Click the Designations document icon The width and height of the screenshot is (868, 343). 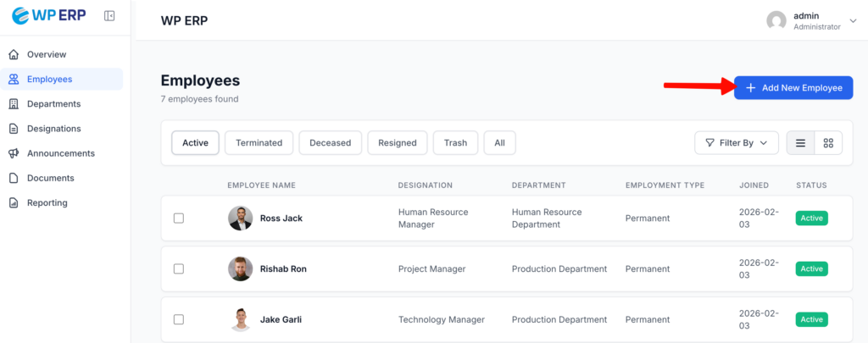click(x=14, y=129)
